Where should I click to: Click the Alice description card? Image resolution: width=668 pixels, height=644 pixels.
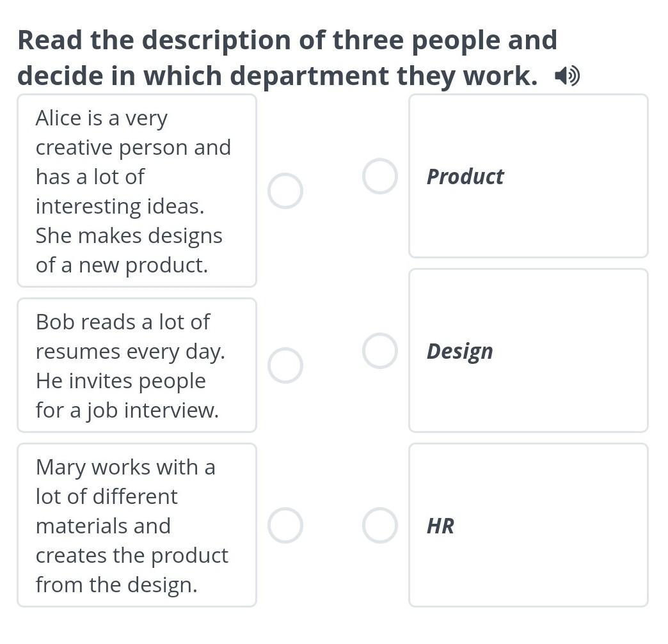(136, 191)
